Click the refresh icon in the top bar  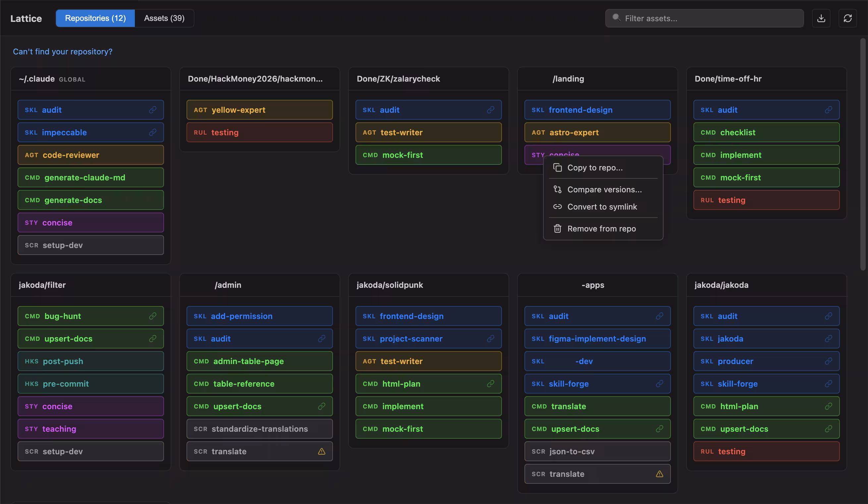click(847, 18)
